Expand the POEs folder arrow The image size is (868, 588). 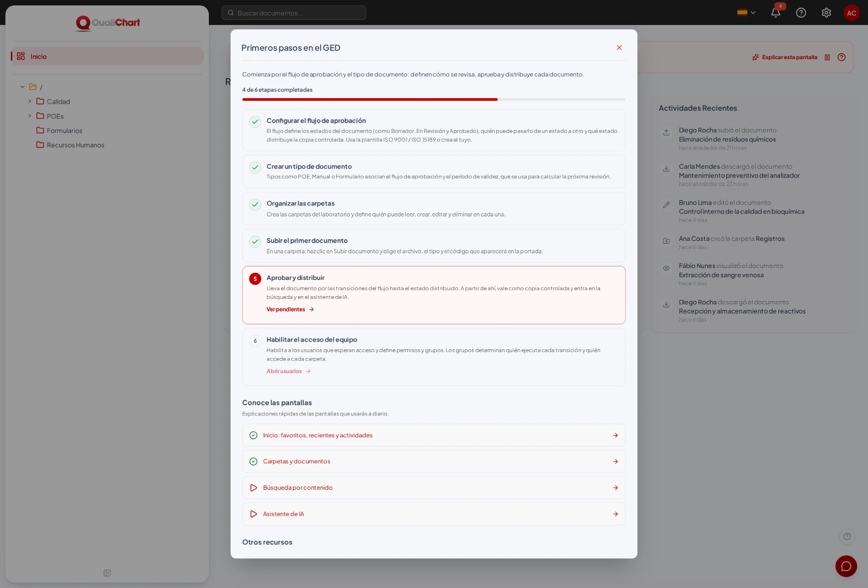(x=30, y=116)
